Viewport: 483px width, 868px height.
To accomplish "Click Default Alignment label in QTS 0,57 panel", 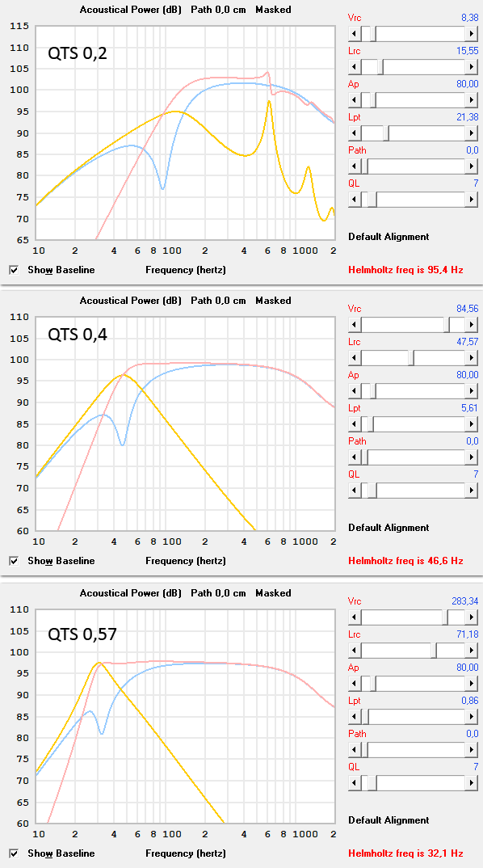I will pos(388,820).
